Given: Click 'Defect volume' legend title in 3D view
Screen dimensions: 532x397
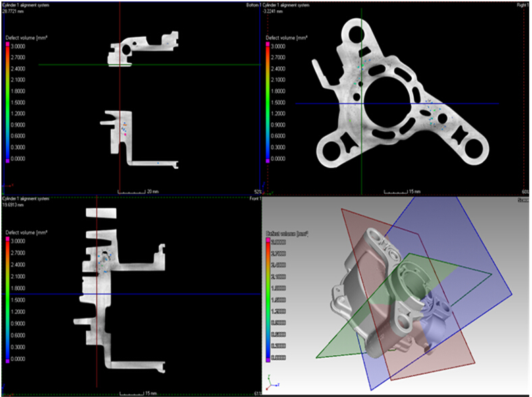Looking at the screenshot, I should tap(287, 234).
